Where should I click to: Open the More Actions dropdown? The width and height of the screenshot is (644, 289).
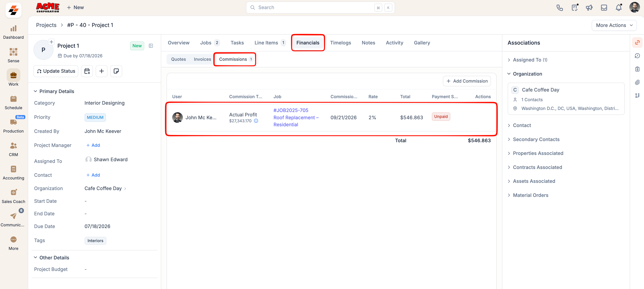(x=614, y=25)
